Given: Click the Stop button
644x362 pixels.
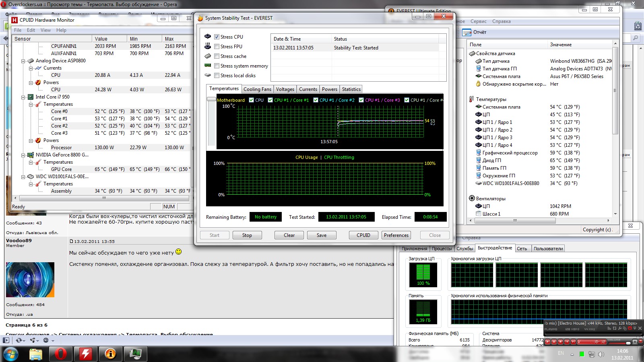Looking at the screenshot, I should (247, 235).
